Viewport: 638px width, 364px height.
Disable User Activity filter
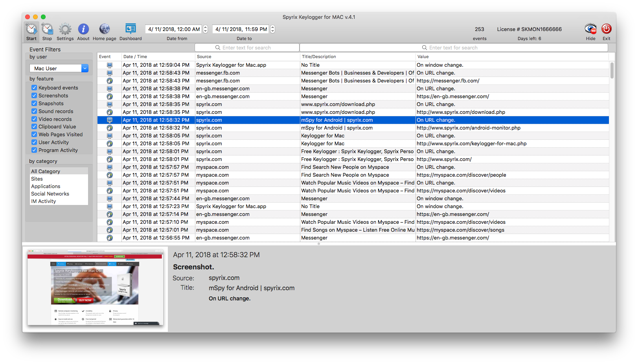pos(34,142)
